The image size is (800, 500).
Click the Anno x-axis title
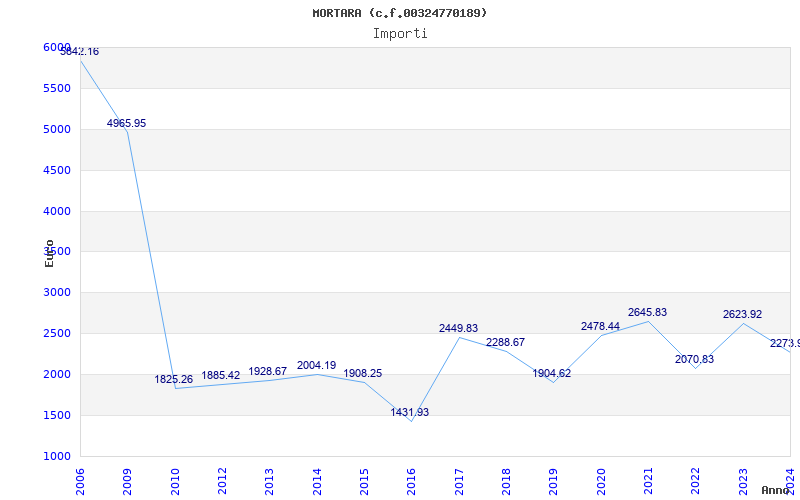(x=774, y=490)
